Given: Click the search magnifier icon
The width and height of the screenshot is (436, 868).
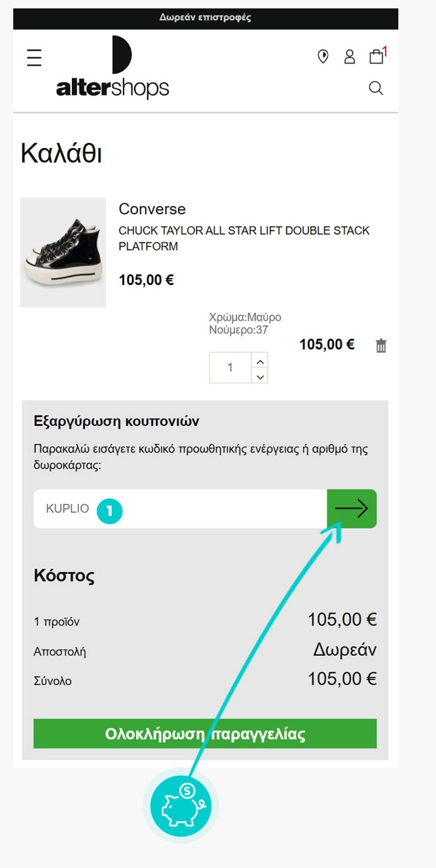Looking at the screenshot, I should tap(376, 89).
